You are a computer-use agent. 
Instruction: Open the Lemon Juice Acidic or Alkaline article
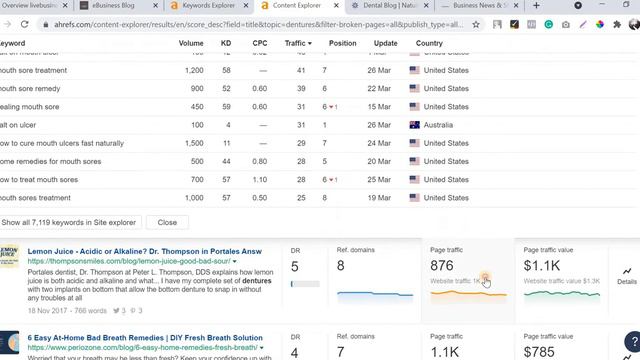coord(144,251)
